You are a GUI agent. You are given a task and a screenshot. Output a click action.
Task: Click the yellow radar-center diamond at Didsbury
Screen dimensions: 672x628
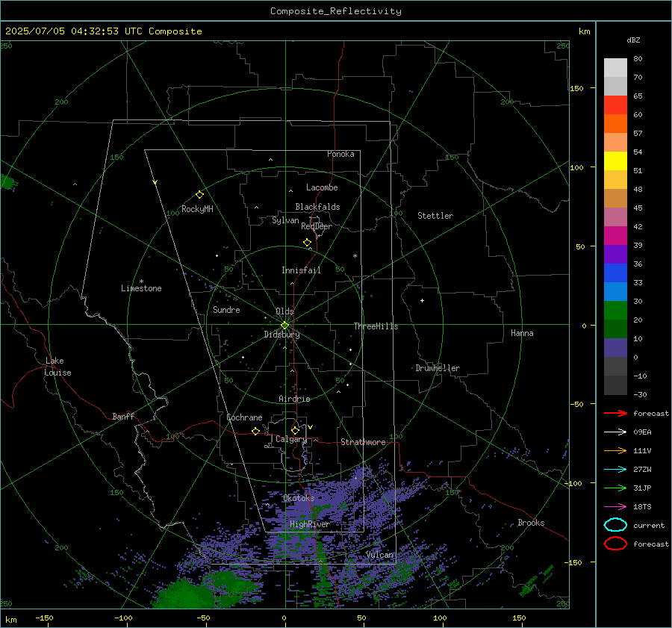(284, 326)
